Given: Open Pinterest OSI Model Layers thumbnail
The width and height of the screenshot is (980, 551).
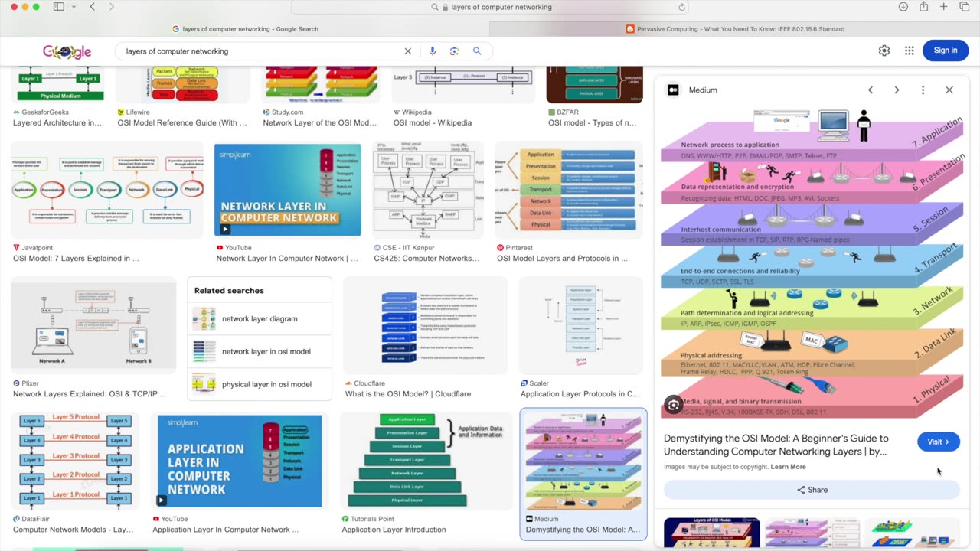Looking at the screenshot, I should tap(569, 190).
